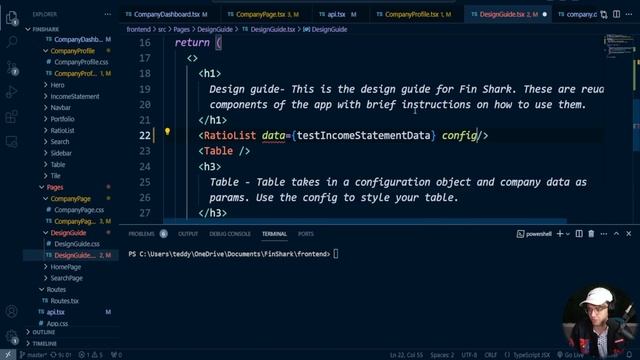The width and height of the screenshot is (640, 360).
Task: Select the PROBLEMS panel tab
Action: (141, 234)
